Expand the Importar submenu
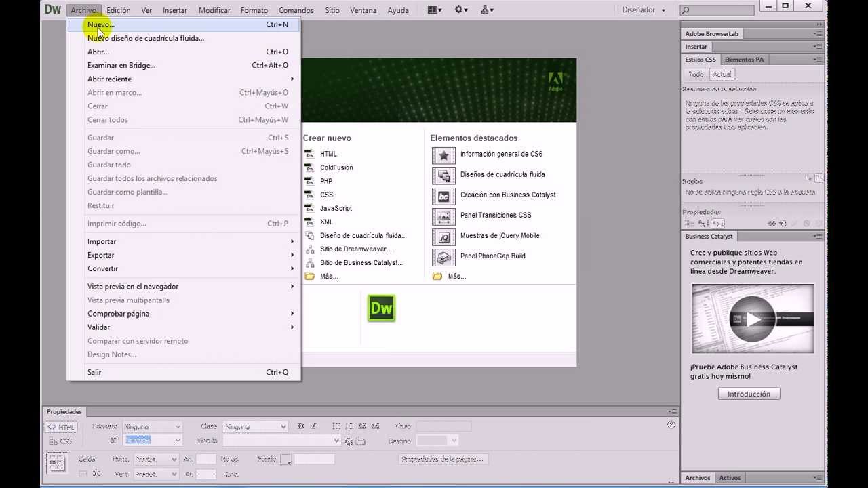868x488 pixels. [x=183, y=241]
